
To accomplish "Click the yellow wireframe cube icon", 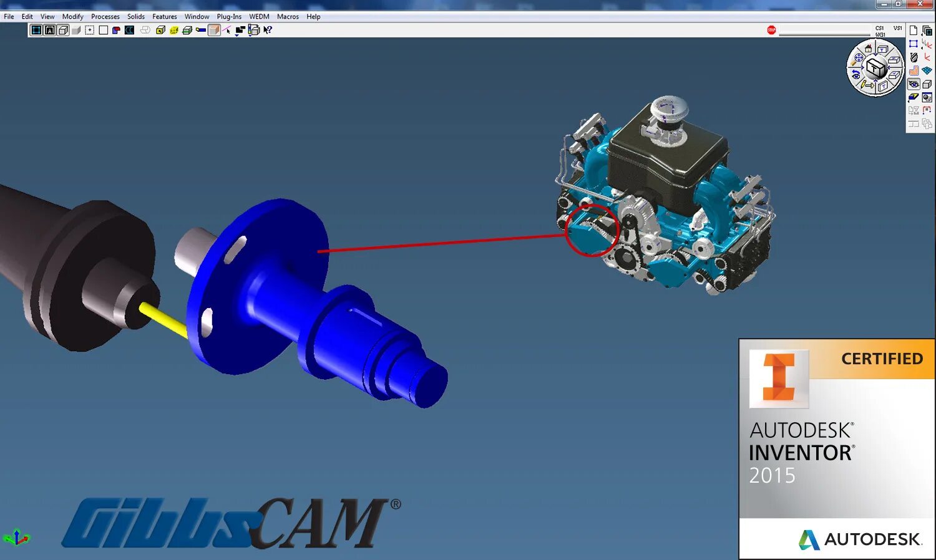I will (174, 30).
